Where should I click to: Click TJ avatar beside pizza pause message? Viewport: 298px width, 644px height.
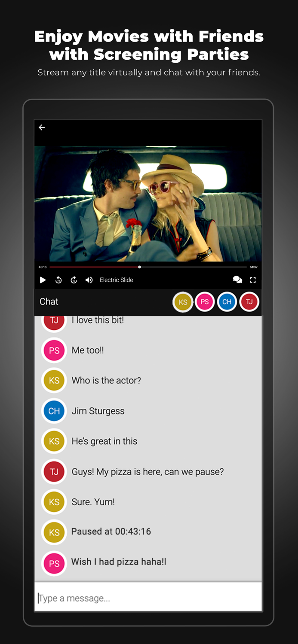54,472
